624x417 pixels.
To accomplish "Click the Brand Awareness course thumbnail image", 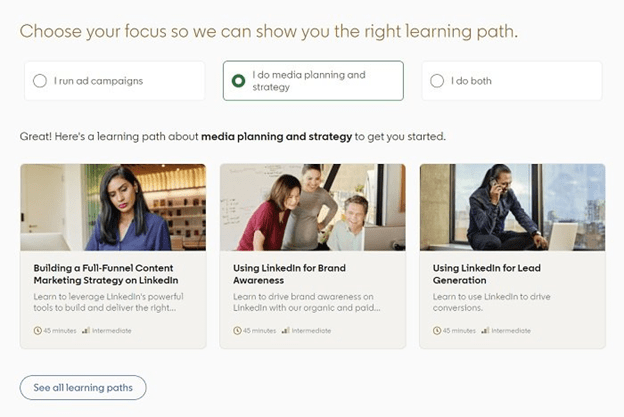I will pyautogui.click(x=312, y=207).
